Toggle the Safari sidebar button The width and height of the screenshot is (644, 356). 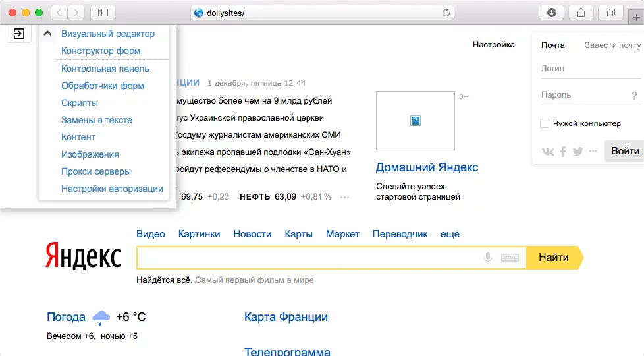(x=103, y=13)
